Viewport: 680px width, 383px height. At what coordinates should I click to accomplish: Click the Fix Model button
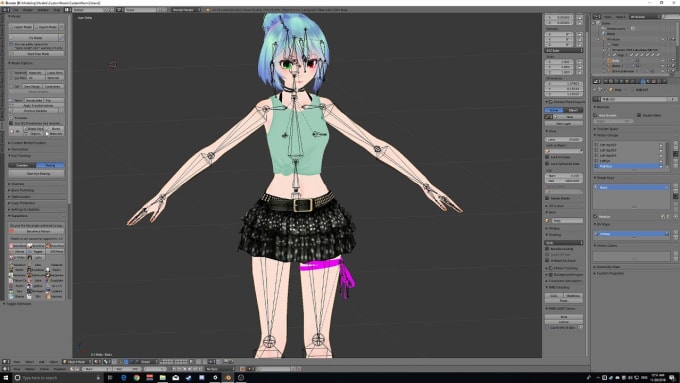coord(34,38)
